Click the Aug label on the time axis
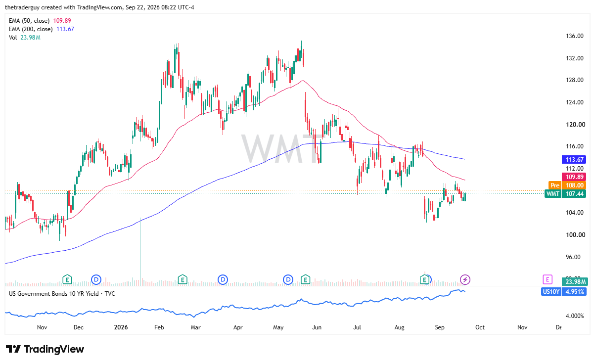Viewport: 595px width, 364px height. tap(400, 327)
